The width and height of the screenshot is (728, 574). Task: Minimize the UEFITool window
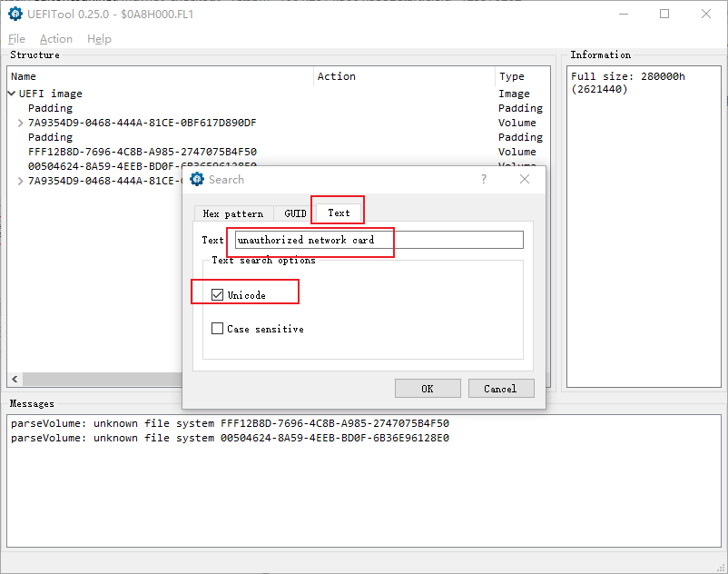pyautogui.click(x=624, y=14)
